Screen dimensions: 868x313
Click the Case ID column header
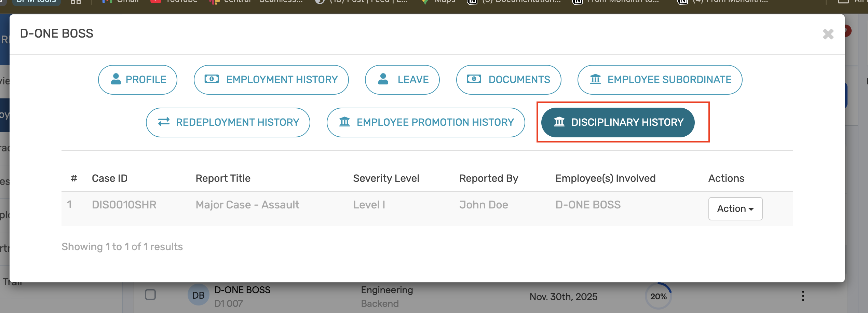(x=110, y=178)
